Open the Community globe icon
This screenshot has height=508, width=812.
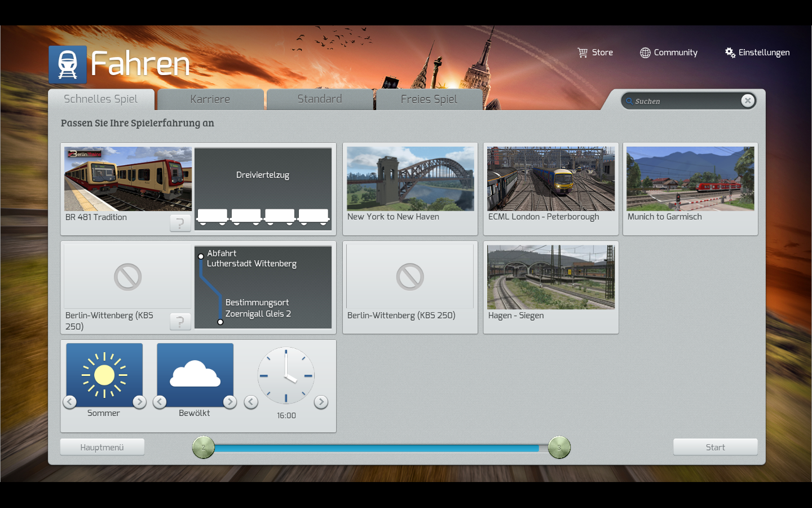tap(645, 52)
